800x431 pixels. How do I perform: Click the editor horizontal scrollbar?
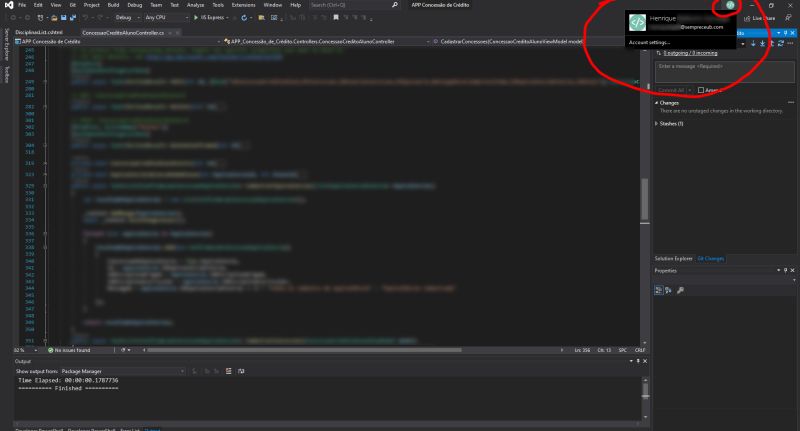[x=304, y=350]
